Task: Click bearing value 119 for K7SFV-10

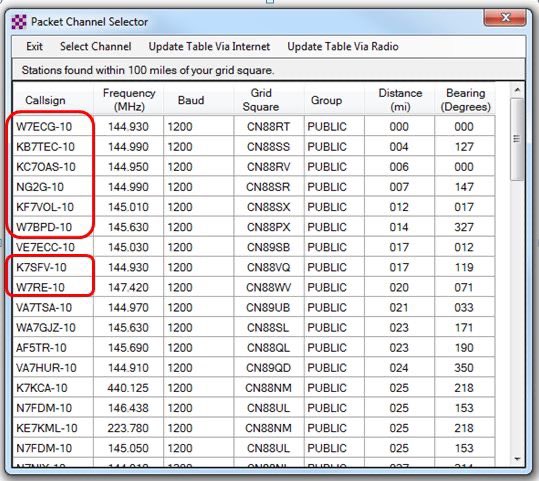Action: click(x=464, y=267)
